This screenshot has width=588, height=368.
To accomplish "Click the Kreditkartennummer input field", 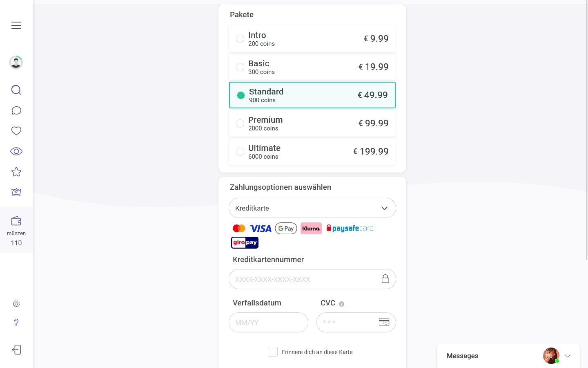I will (312, 279).
